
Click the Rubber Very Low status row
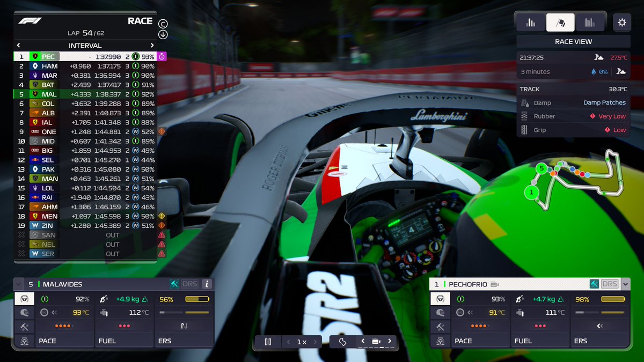[573, 116]
